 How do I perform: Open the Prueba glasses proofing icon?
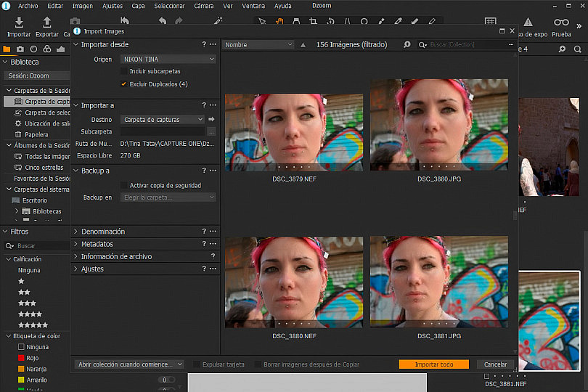(561, 23)
